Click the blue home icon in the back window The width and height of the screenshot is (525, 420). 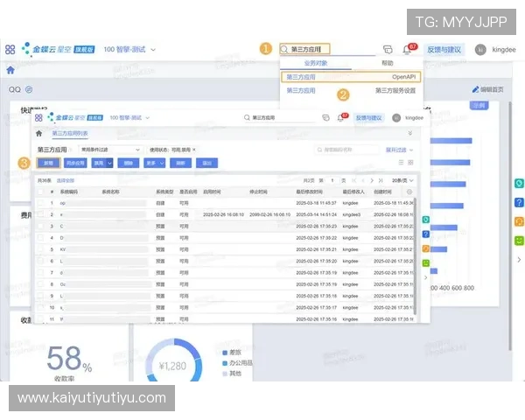10,70
